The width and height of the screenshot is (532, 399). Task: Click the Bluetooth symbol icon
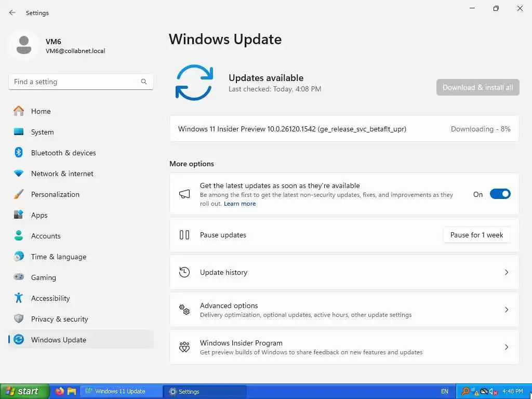pos(19,152)
